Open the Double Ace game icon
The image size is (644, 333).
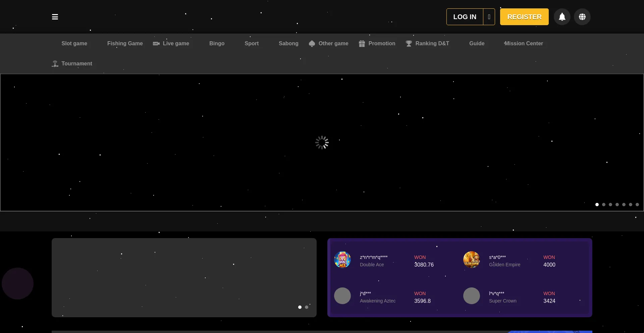[342, 260]
